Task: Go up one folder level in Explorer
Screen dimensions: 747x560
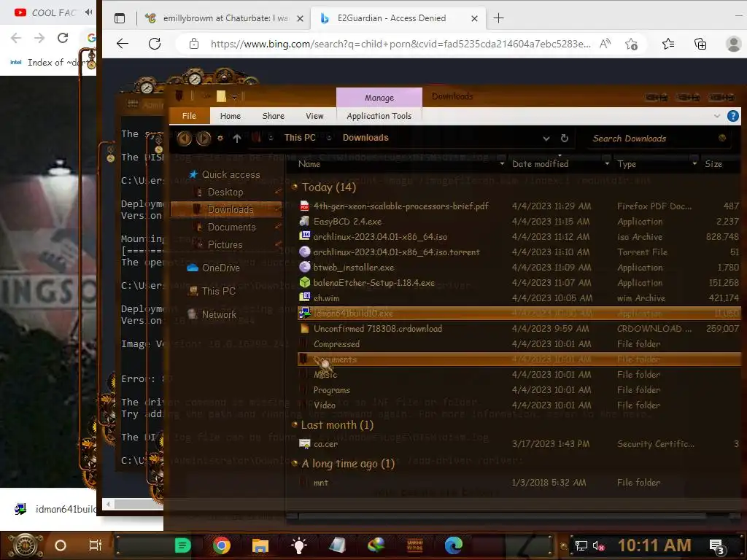Action: [236, 138]
